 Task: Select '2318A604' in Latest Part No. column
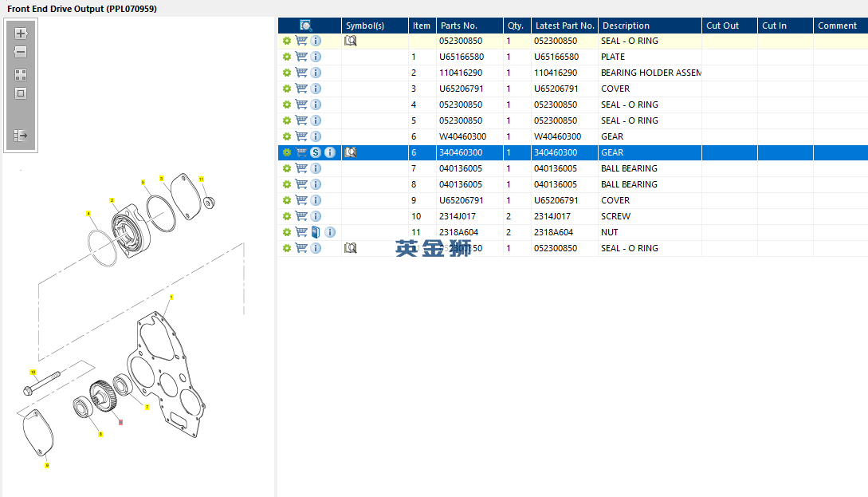[554, 232]
